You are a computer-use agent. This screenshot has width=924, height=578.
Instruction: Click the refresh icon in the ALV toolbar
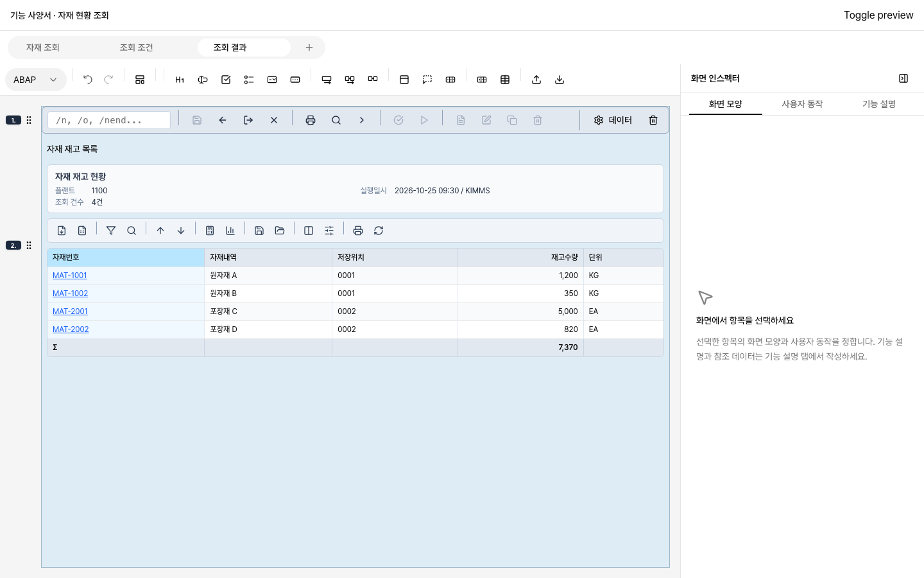click(x=379, y=231)
